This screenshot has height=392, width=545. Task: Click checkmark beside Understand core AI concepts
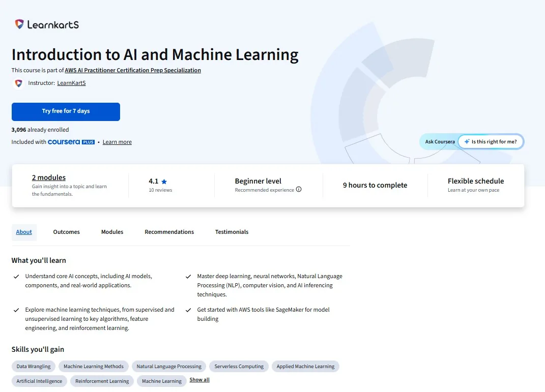[x=16, y=277]
